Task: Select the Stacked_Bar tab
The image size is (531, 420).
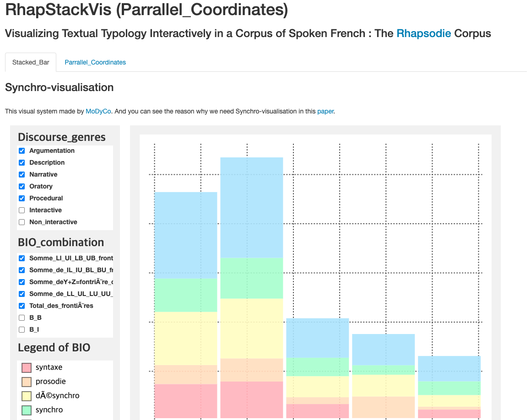Action: point(31,62)
